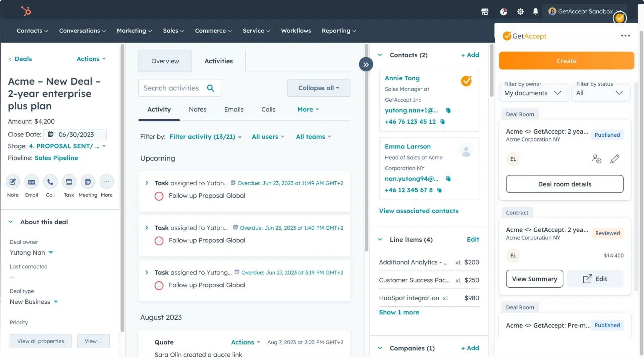Open the Reporting navigation menu
The width and height of the screenshot is (644, 362).
(x=339, y=31)
